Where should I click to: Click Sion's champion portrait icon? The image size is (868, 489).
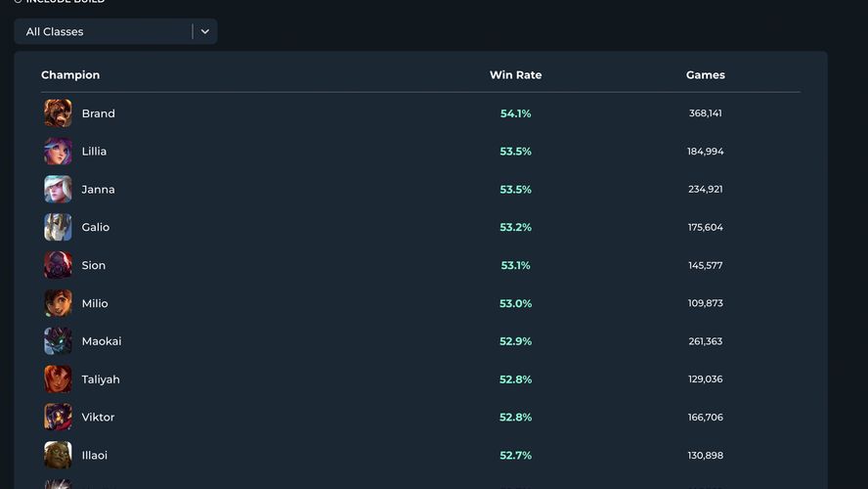tap(58, 265)
